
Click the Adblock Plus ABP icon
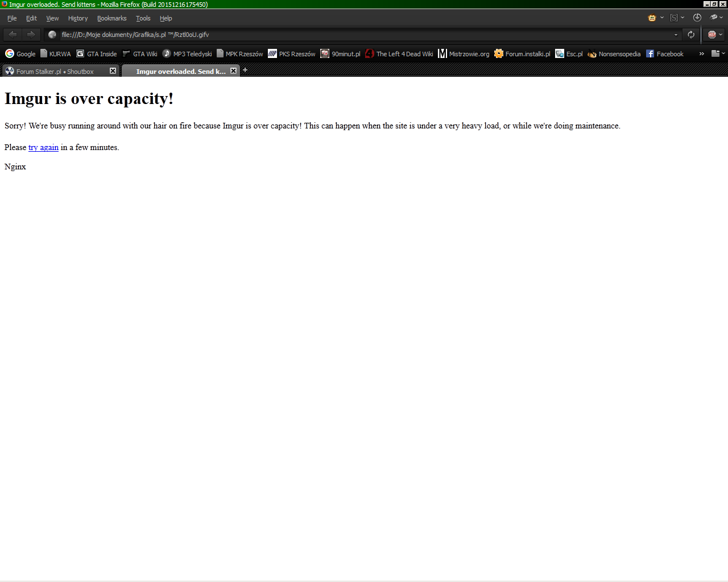(712, 35)
